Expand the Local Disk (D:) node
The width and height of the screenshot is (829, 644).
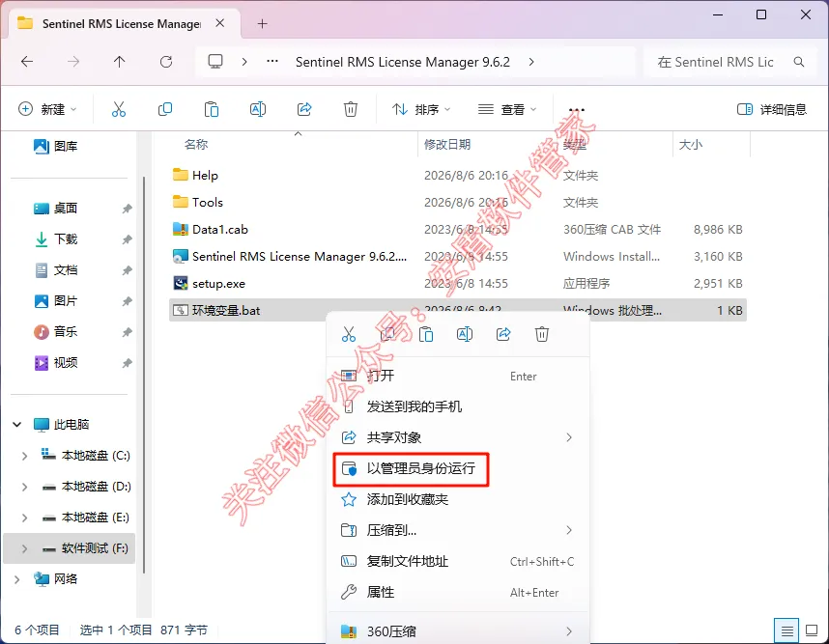pyautogui.click(x=24, y=487)
